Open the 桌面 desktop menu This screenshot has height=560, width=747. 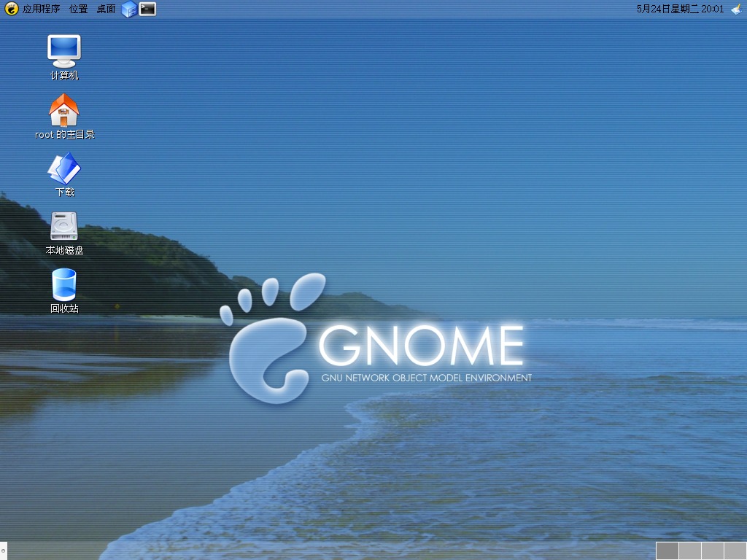[106, 9]
